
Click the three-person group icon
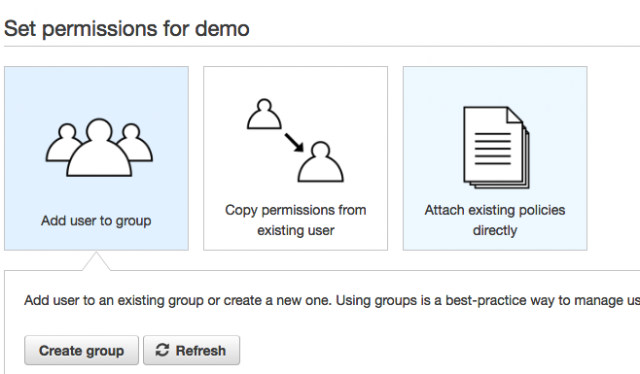click(99, 147)
